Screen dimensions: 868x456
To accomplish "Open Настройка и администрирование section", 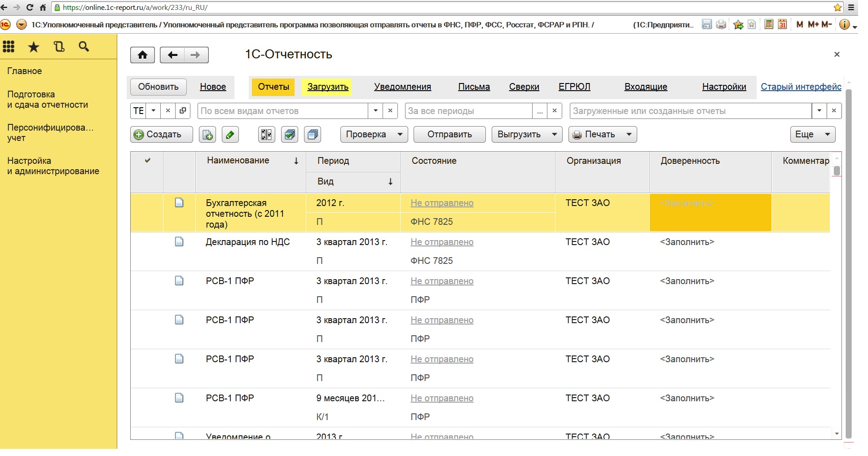I will pyautogui.click(x=53, y=166).
